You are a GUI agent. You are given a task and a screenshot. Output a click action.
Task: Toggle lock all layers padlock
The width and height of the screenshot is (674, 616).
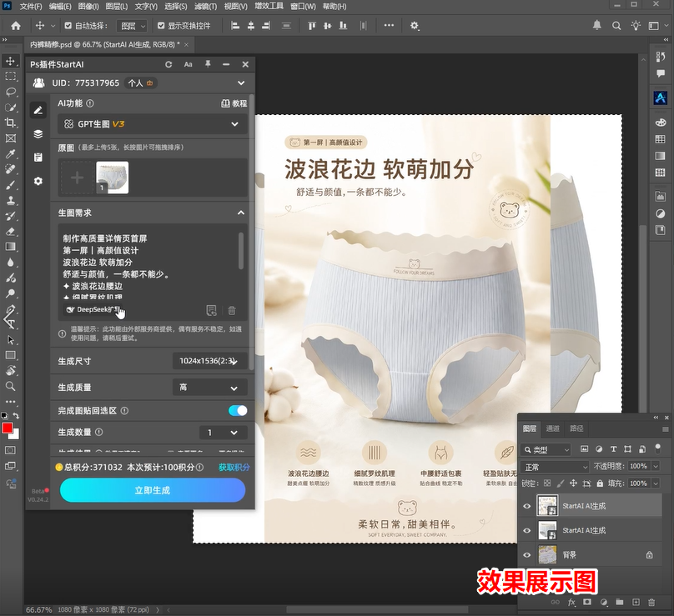(x=600, y=483)
